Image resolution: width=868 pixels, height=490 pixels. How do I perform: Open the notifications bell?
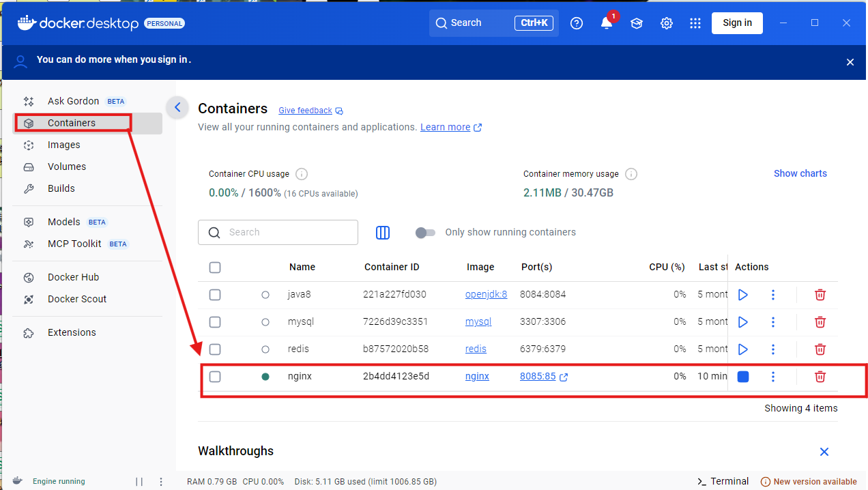tap(607, 23)
